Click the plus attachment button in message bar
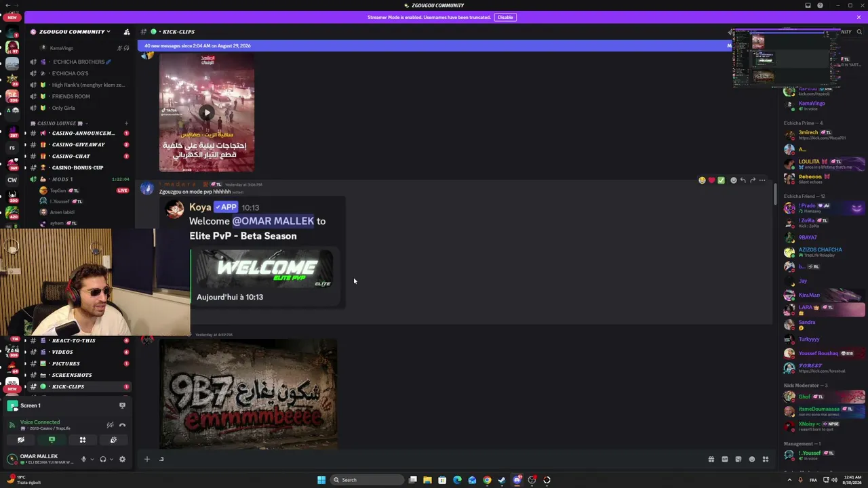The width and height of the screenshot is (868, 488). coord(146,459)
